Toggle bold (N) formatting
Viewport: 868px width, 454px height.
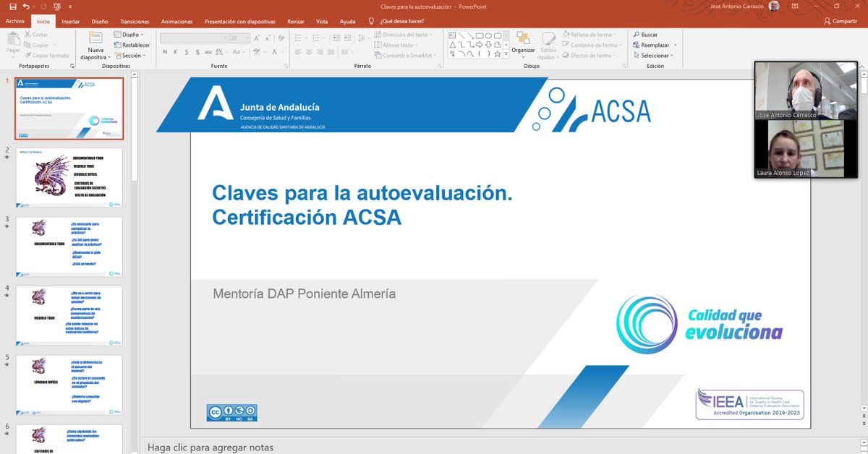[165, 52]
